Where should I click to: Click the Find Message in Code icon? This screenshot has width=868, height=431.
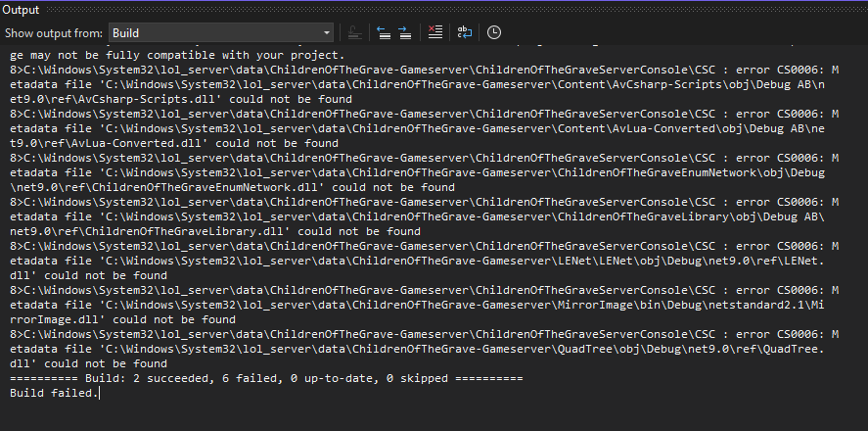click(x=355, y=32)
